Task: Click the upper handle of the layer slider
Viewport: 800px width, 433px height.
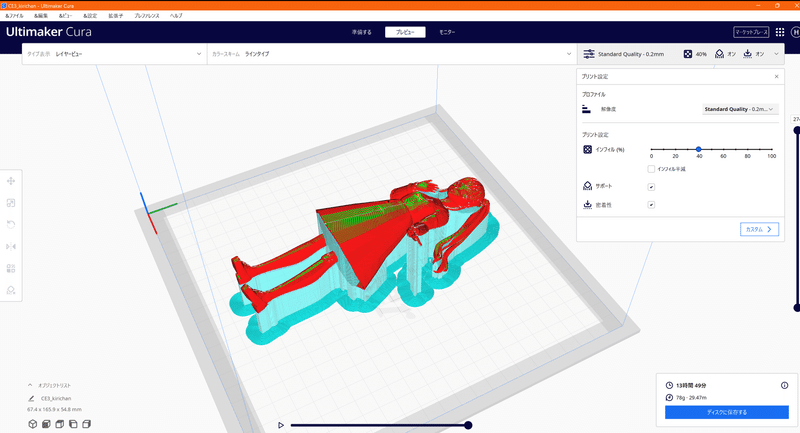Action: 796,131
